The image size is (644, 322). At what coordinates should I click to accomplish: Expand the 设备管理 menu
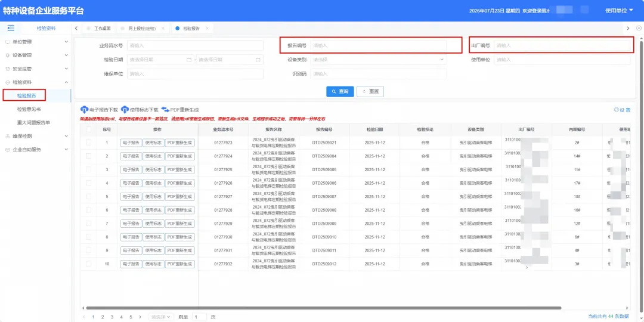[66, 55]
